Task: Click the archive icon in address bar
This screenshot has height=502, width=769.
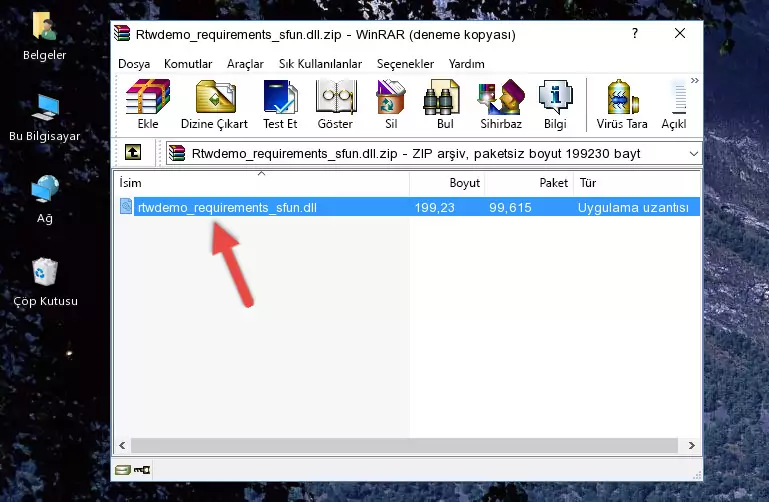Action: (x=177, y=153)
